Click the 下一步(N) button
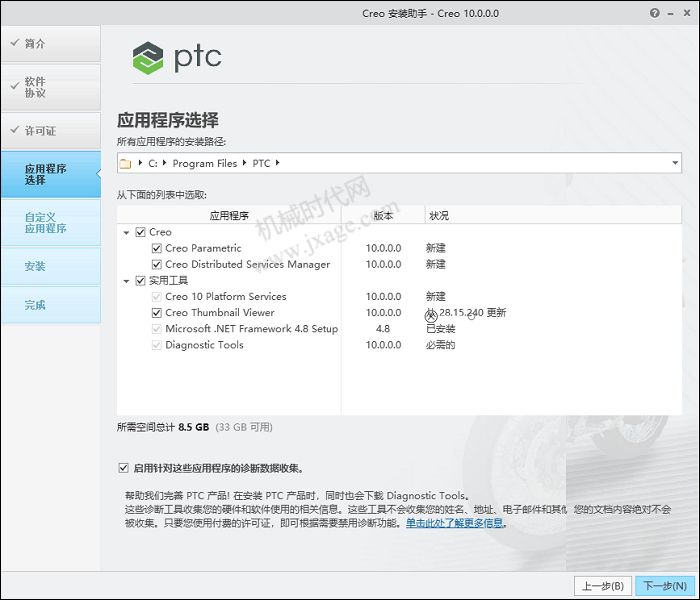Viewport: 700px width, 600px height. tap(665, 586)
